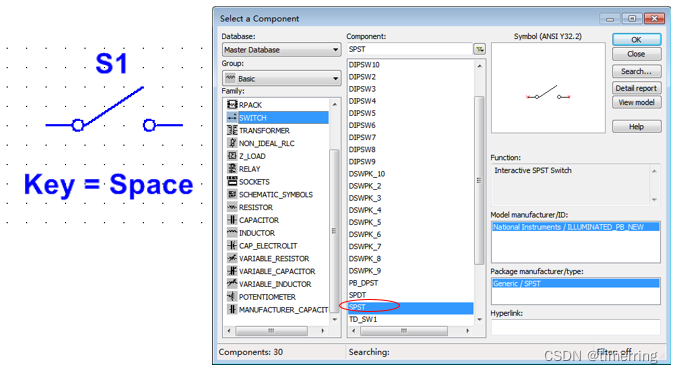Select the PB_DPST component
The height and width of the screenshot is (373, 673).
364,283
